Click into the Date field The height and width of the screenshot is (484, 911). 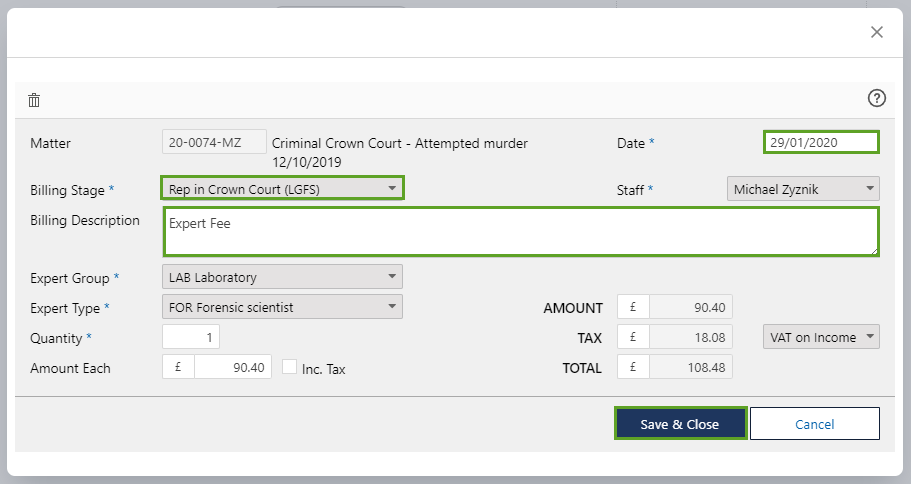click(x=821, y=142)
